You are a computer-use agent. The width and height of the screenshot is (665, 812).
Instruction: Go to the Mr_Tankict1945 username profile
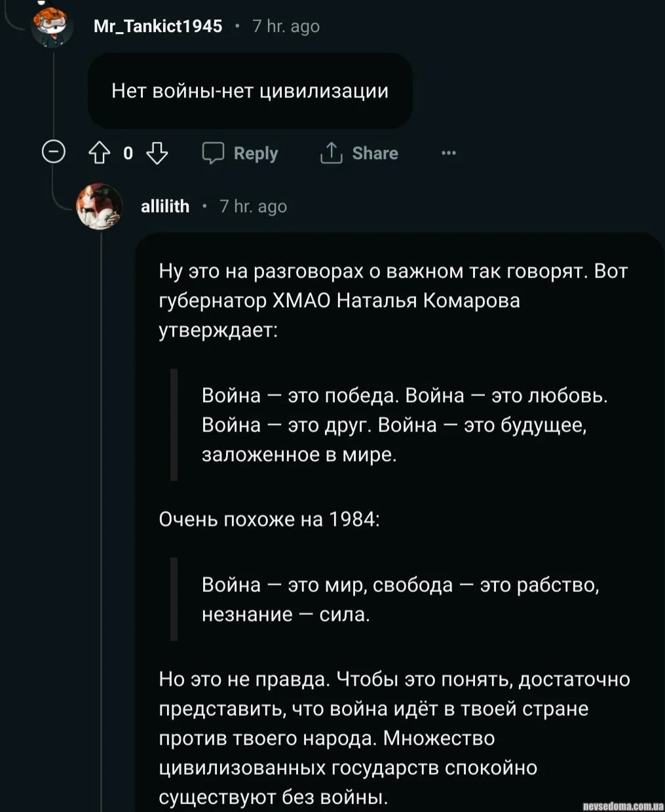point(158,26)
